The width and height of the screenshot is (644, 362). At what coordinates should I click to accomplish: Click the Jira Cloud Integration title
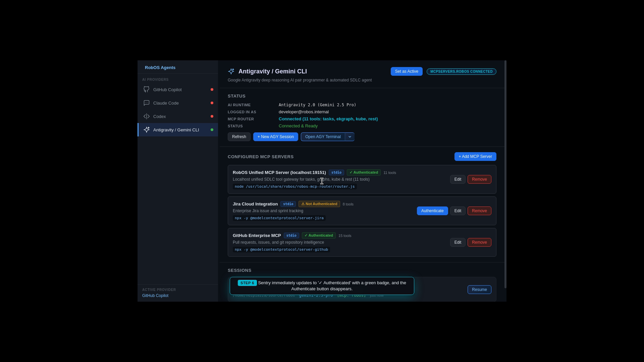(x=255, y=204)
